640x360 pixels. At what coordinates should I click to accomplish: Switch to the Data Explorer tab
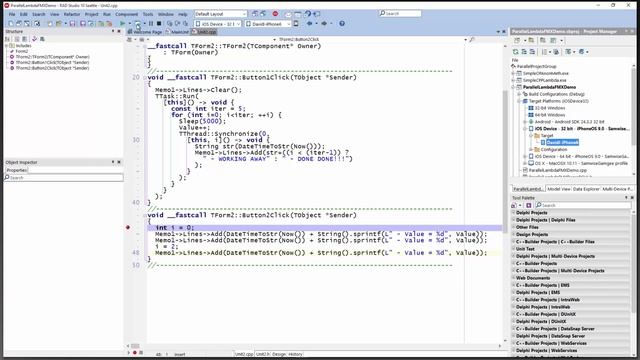click(x=586, y=189)
